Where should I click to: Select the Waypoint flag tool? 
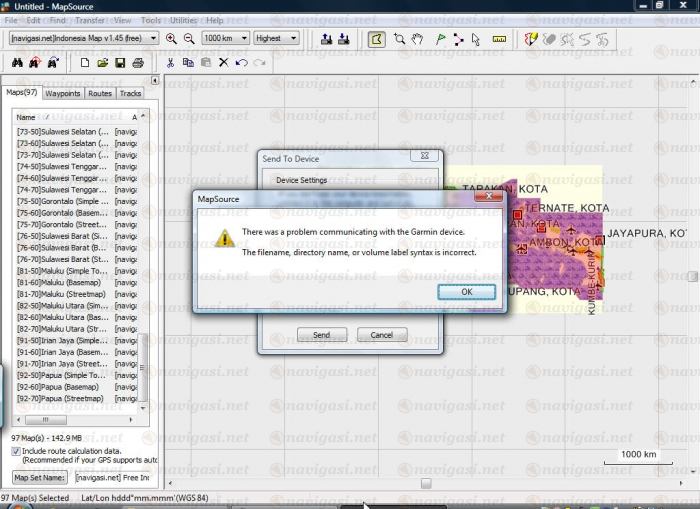tap(441, 39)
